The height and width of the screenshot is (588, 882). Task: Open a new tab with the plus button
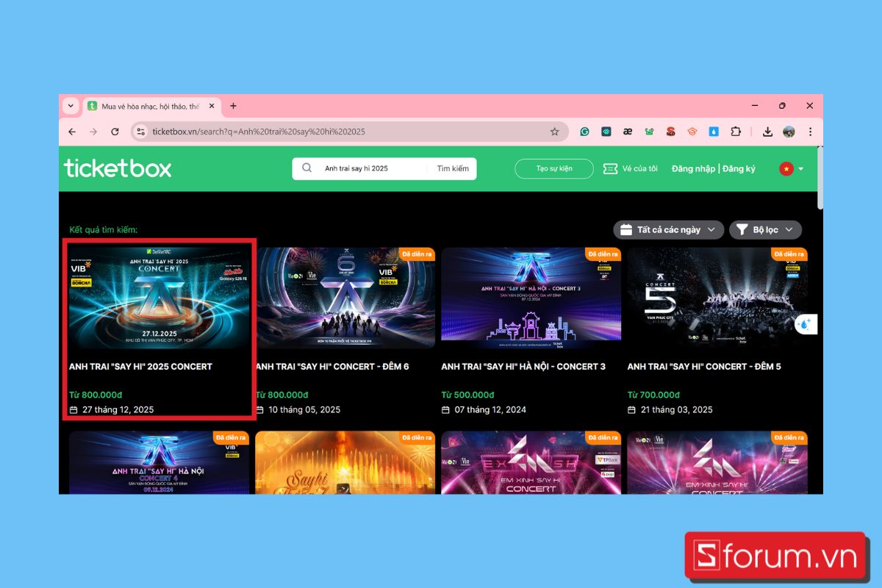[233, 106]
